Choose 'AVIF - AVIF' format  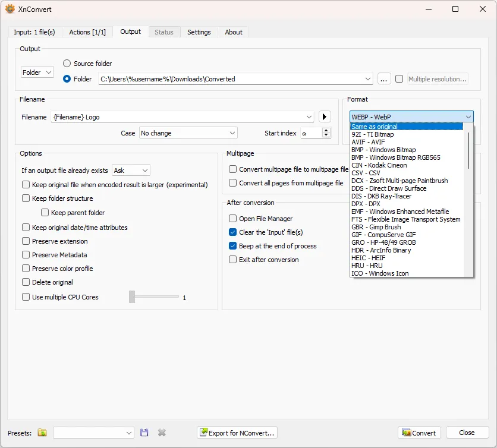(x=407, y=142)
